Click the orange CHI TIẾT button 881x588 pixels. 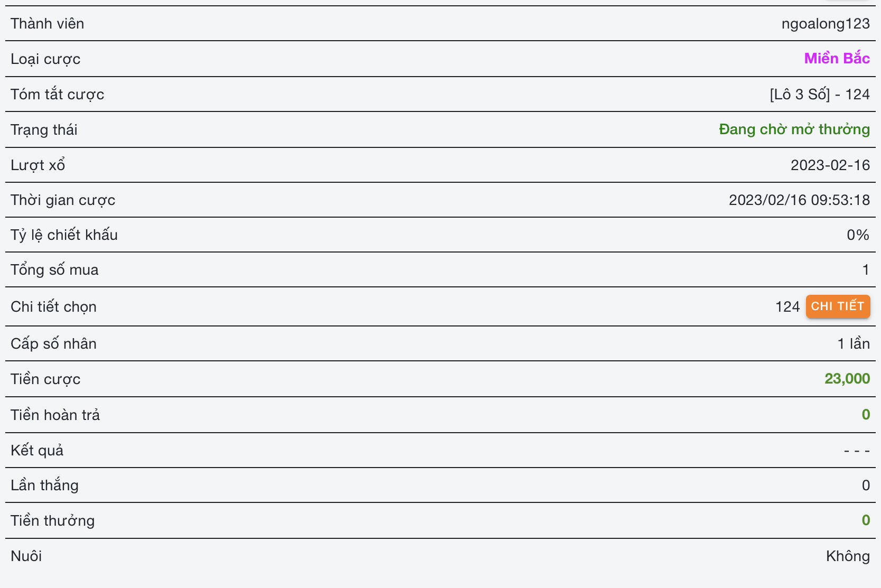[x=838, y=306]
